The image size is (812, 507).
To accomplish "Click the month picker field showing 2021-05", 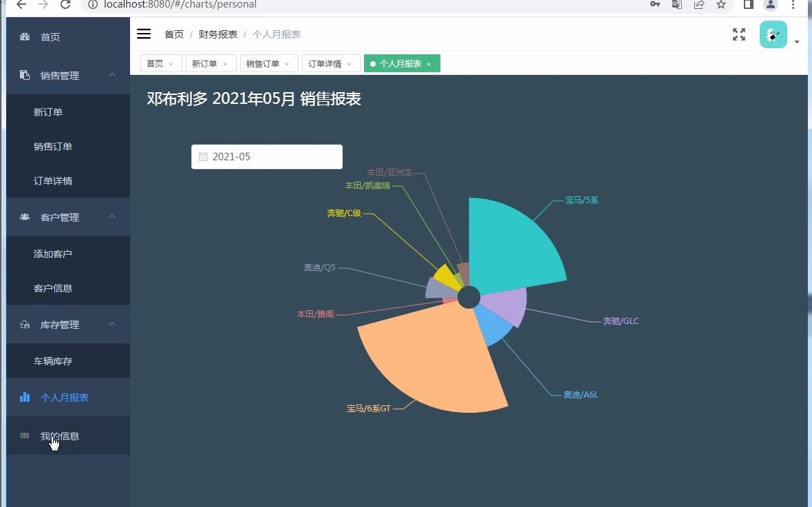I will [267, 157].
